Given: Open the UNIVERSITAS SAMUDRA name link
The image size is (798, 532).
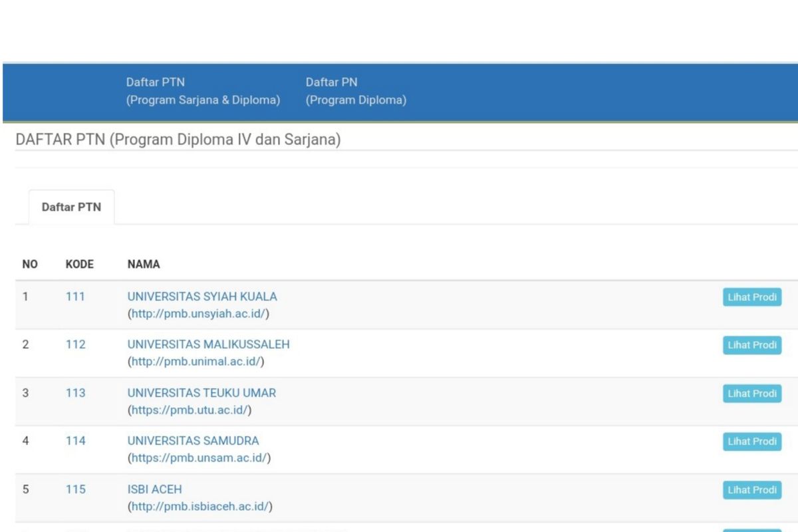Looking at the screenshot, I should [x=193, y=441].
